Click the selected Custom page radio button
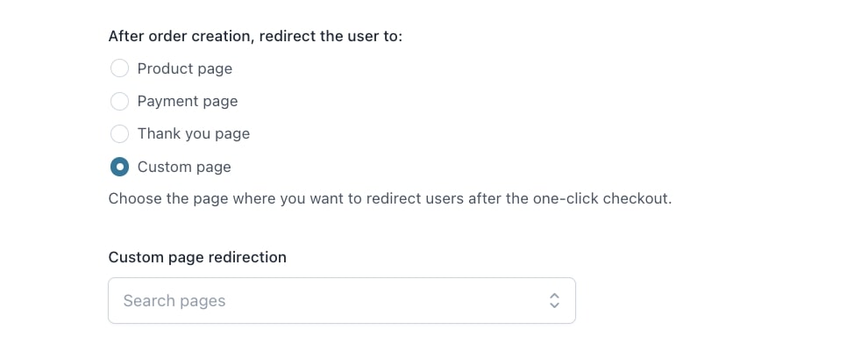Viewport: 868px width, 351px height. 119,167
